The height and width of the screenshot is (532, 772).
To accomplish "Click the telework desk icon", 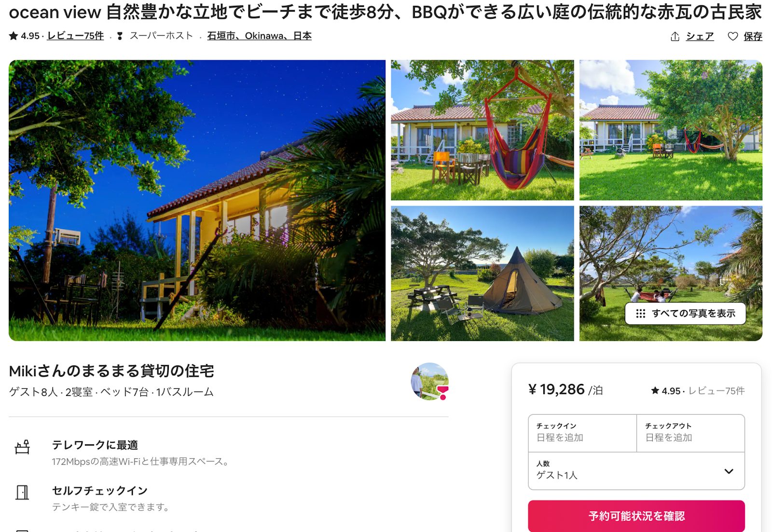I will [22, 447].
